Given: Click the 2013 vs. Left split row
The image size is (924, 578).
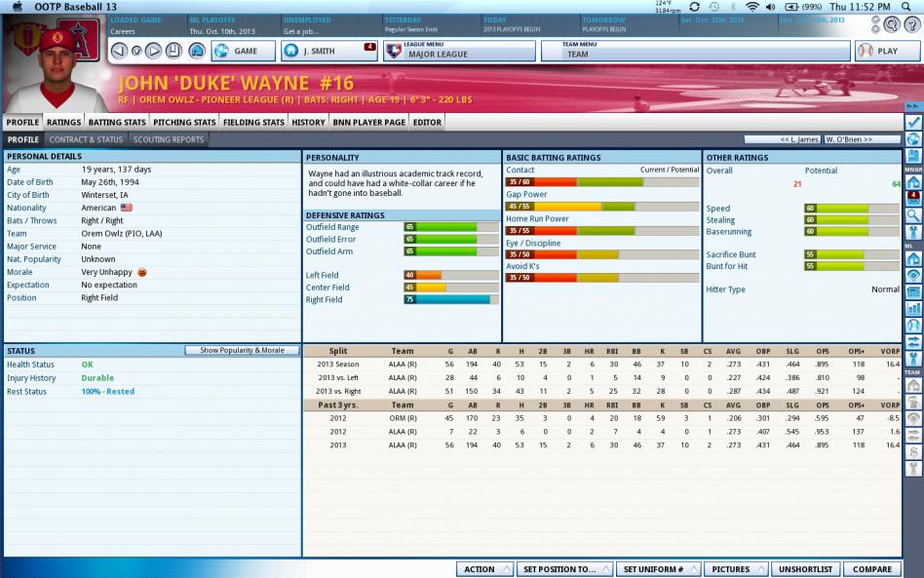Looking at the screenshot, I should pos(601,377).
